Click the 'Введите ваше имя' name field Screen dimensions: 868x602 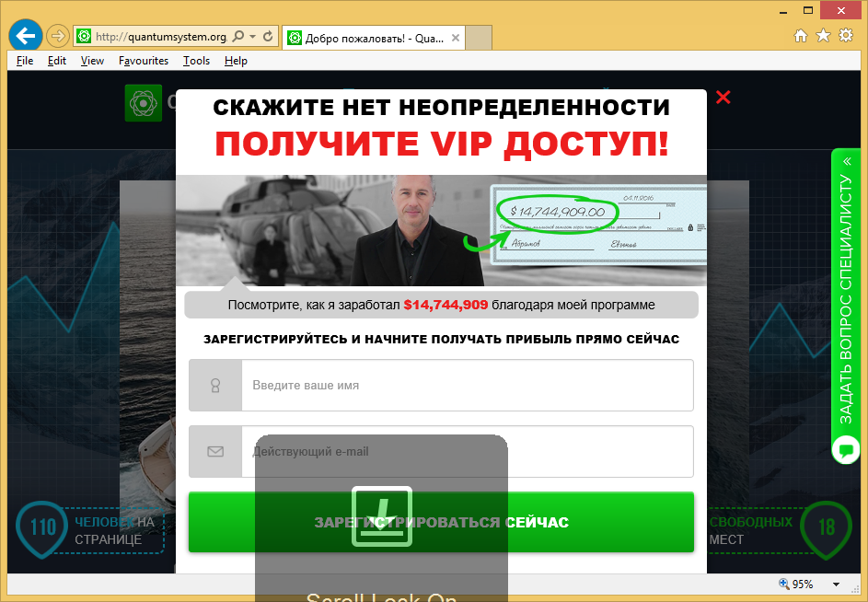468,386
